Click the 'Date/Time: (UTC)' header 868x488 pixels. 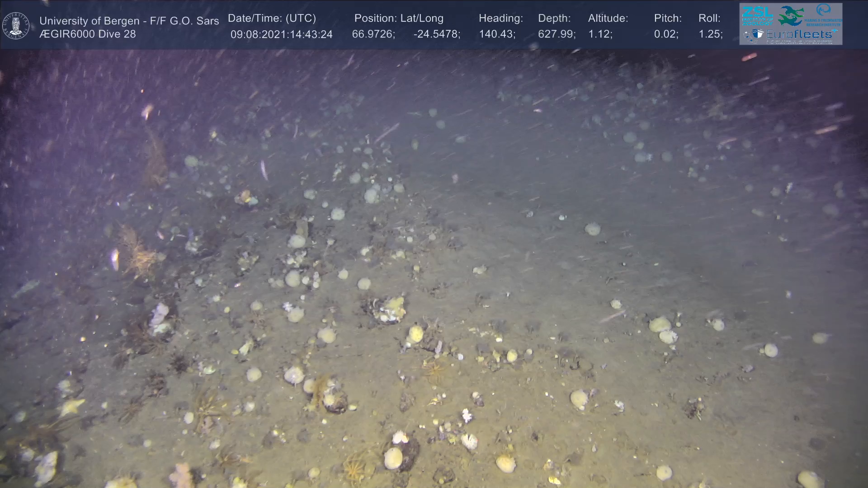tap(272, 19)
